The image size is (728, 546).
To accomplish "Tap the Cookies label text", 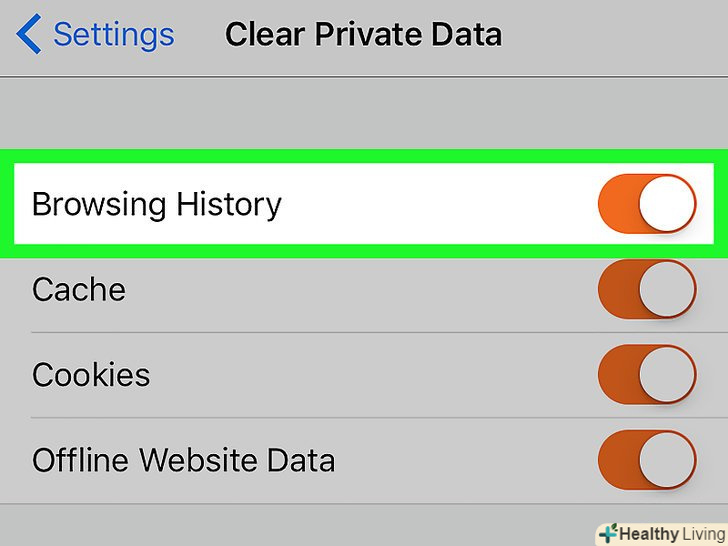I will coord(91,375).
